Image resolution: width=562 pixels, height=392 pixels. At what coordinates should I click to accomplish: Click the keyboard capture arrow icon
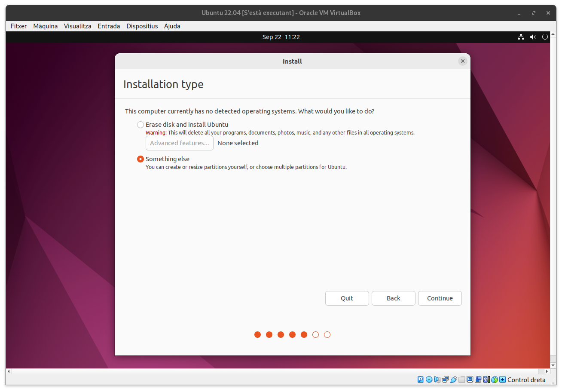point(502,380)
